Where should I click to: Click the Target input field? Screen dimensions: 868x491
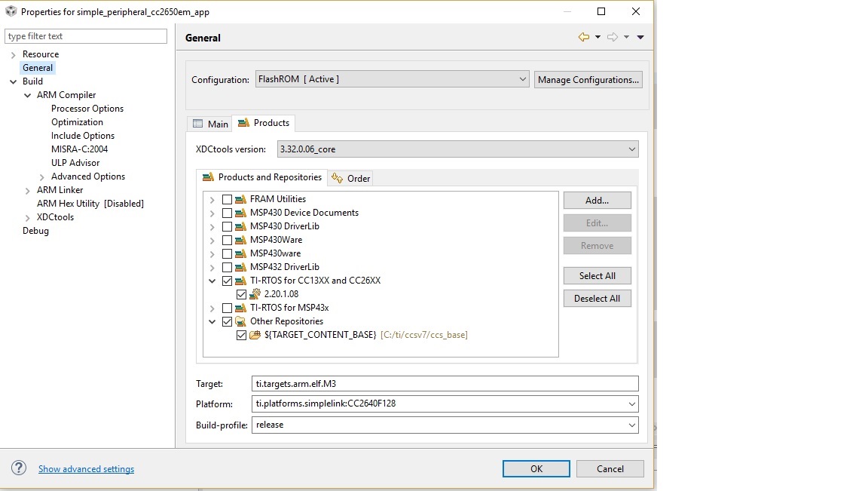(445, 383)
